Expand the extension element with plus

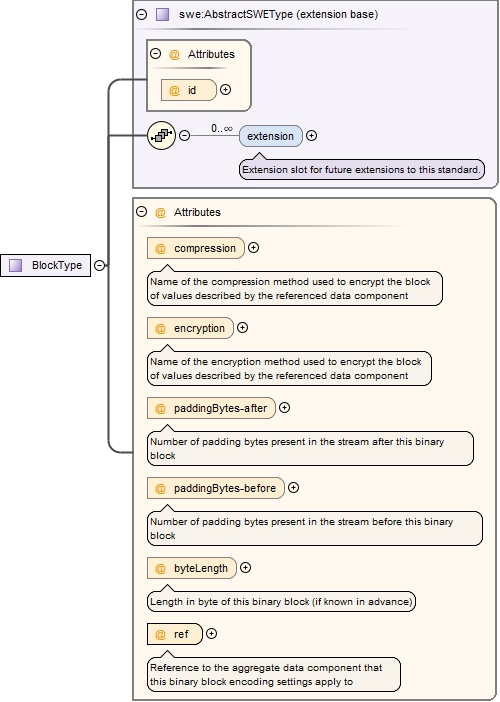point(312,135)
